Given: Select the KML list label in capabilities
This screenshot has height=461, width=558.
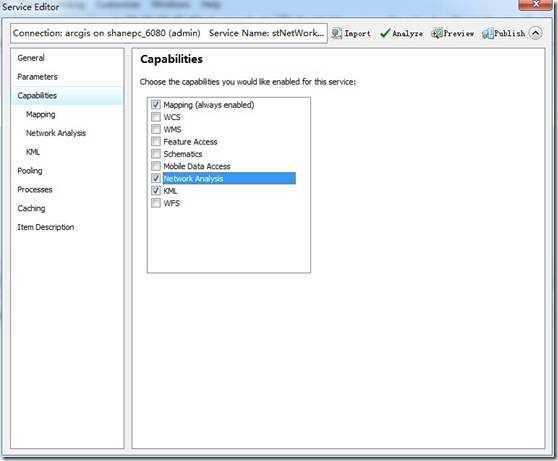Looking at the screenshot, I should (170, 191).
